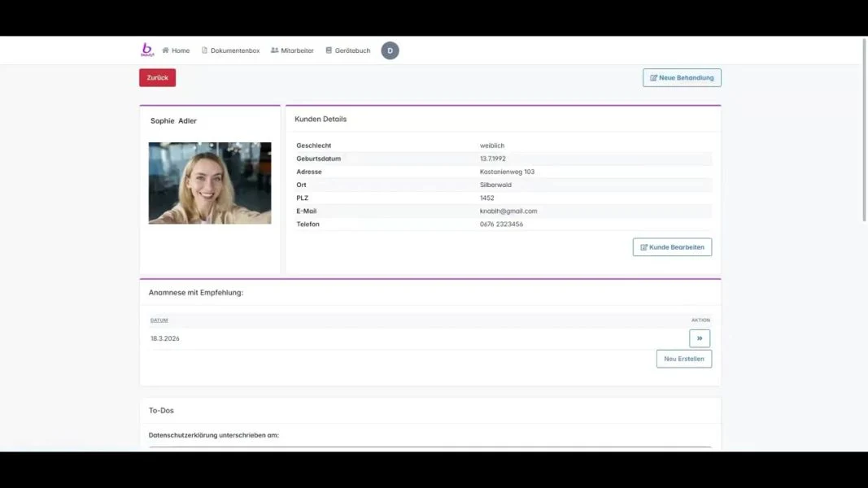Click the people icon for Mitarbeiter
868x488 pixels.
(x=275, y=50)
